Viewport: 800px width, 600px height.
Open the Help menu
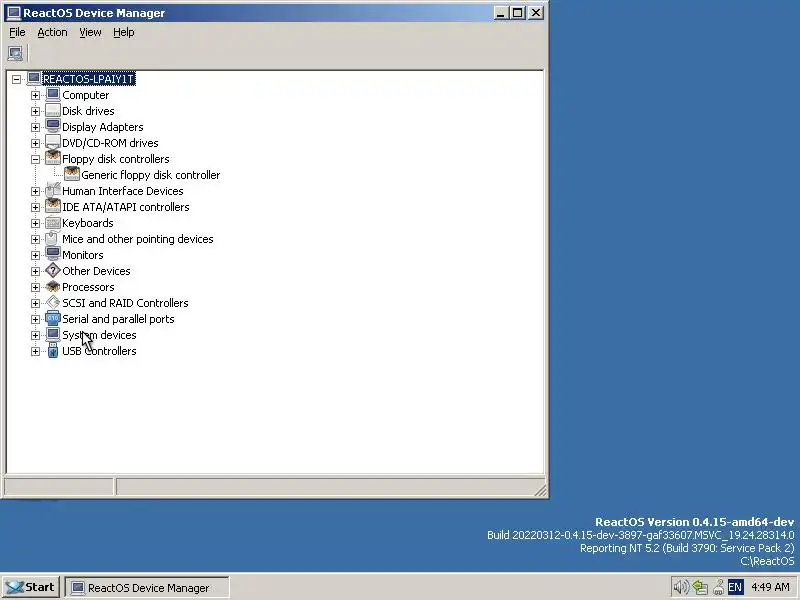point(123,32)
